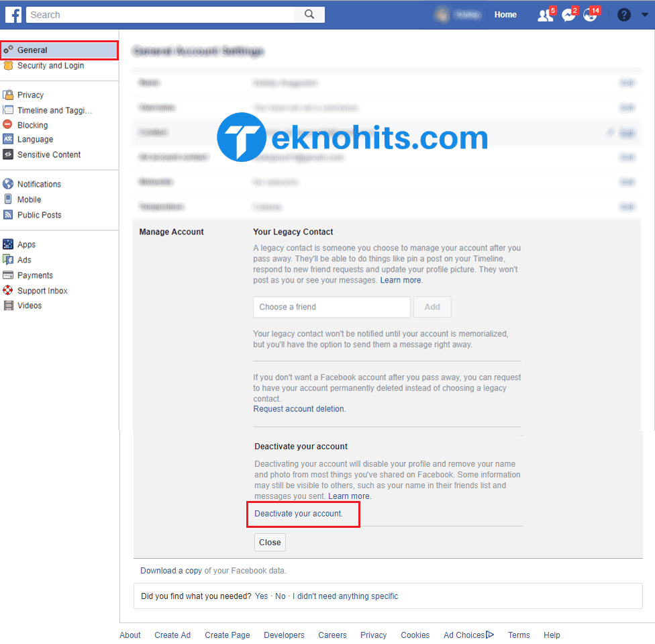This screenshot has width=655, height=644.
Task: Answer Yes to feedback question
Action: point(262,596)
